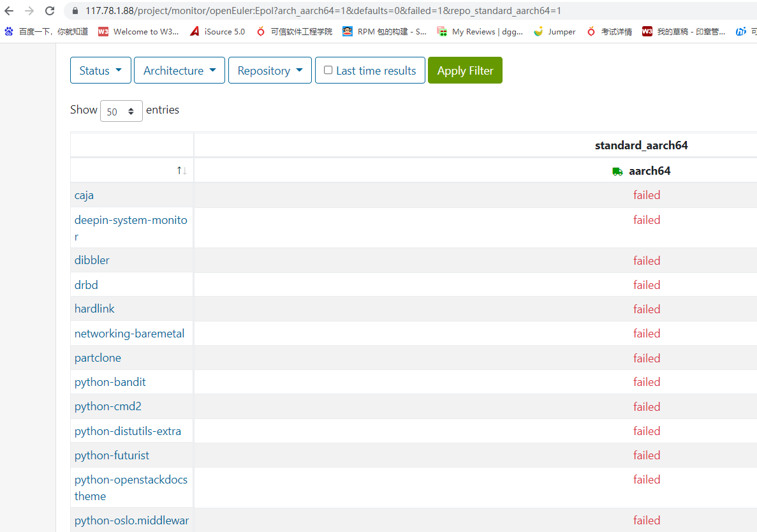Screen dimensions: 757x532
Task: Expand the Status filter dropdown
Action: point(100,70)
